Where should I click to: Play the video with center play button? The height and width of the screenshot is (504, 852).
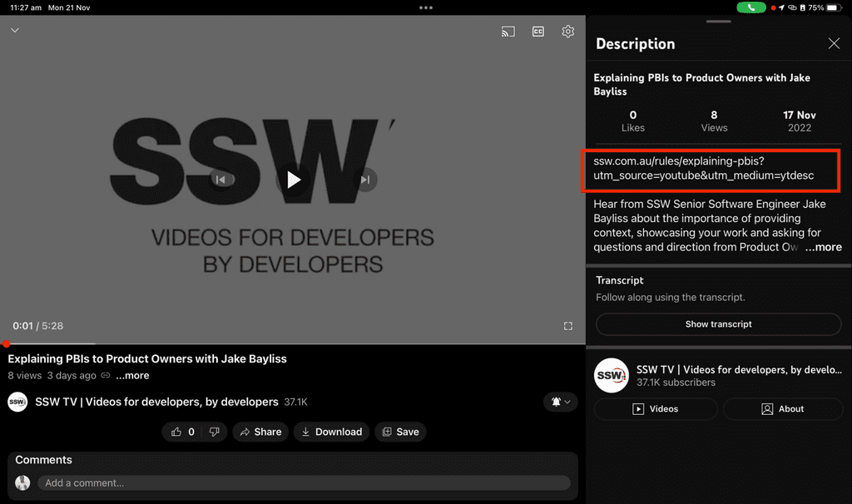click(293, 180)
